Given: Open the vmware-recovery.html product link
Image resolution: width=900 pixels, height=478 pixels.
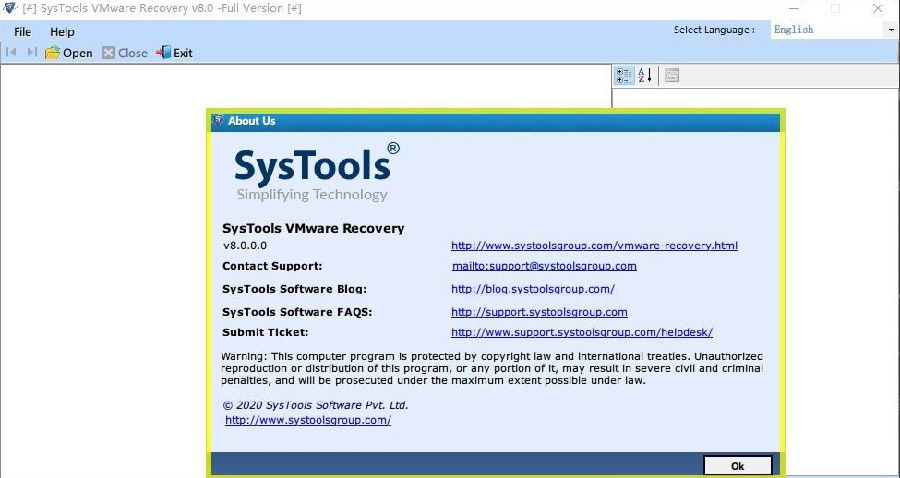Looking at the screenshot, I should coord(594,246).
